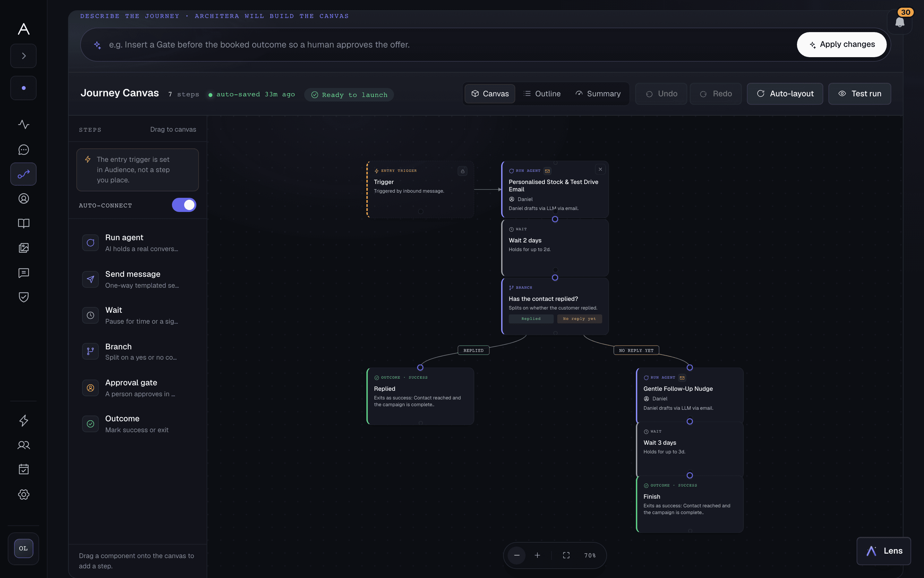Switch to the Canvas view tab
The width and height of the screenshot is (924, 578).
(490, 94)
